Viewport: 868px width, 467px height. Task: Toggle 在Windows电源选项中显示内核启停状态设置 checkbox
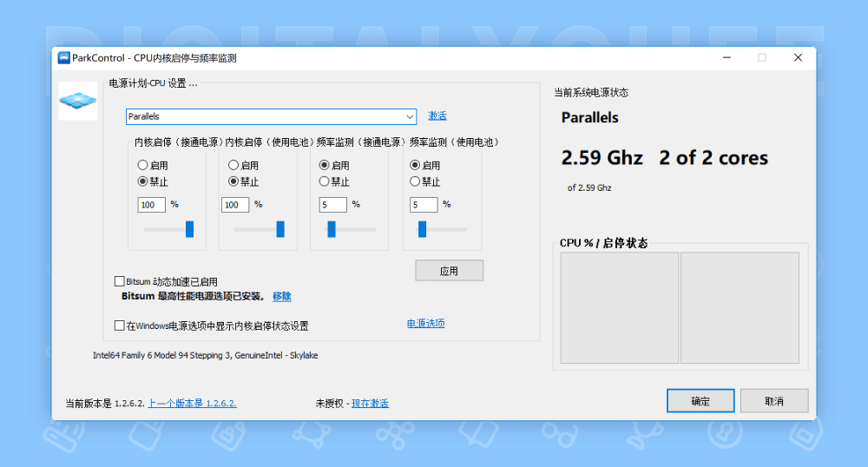pyautogui.click(x=120, y=326)
